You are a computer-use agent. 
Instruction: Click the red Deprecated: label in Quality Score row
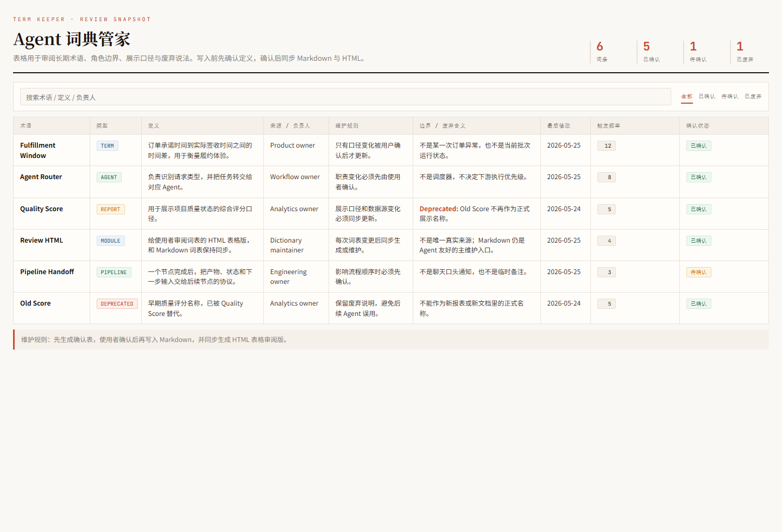point(439,209)
